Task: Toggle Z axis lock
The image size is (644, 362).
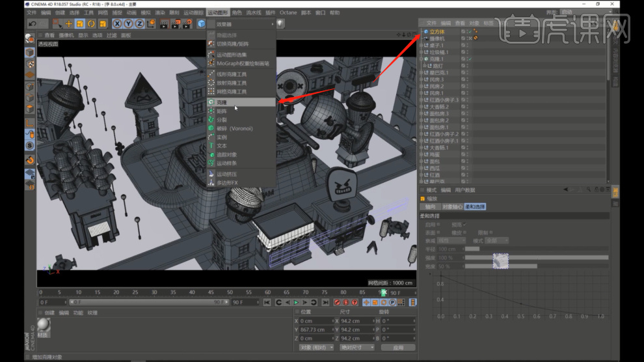Action: 139,24
